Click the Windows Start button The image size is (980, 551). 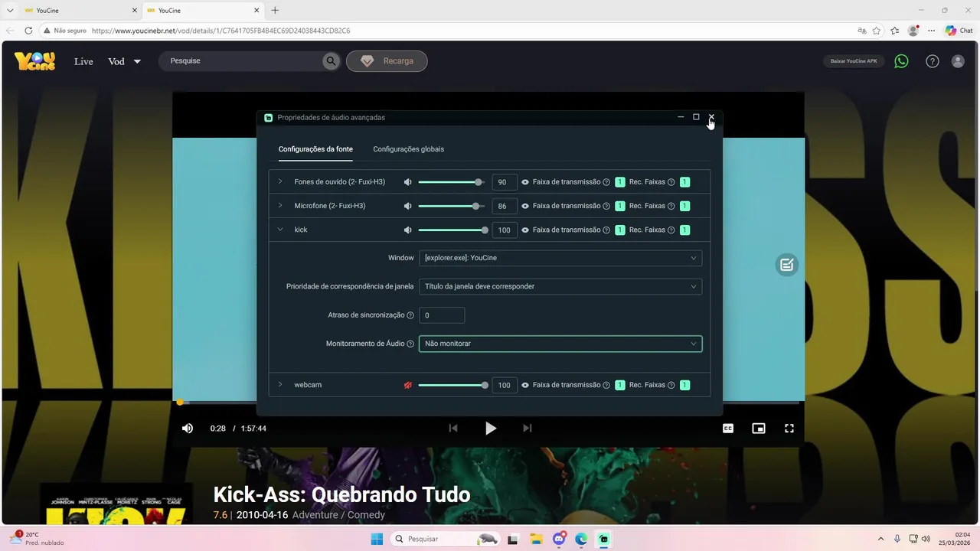pos(377,540)
